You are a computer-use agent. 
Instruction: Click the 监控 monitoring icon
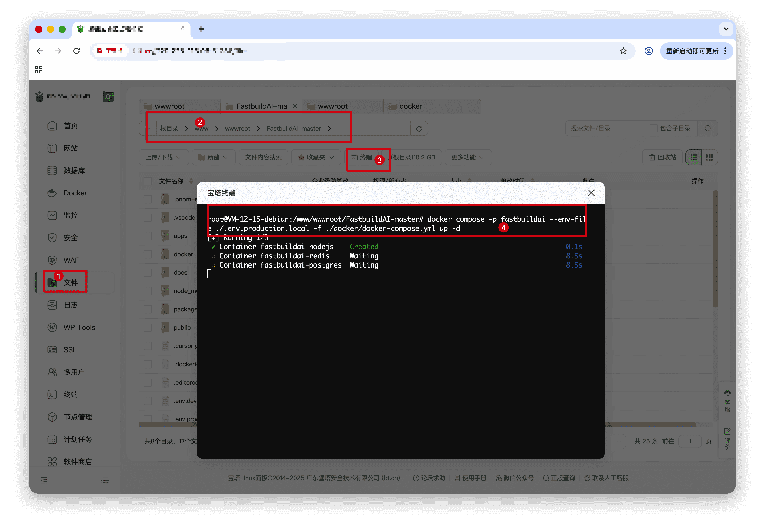[x=52, y=215]
